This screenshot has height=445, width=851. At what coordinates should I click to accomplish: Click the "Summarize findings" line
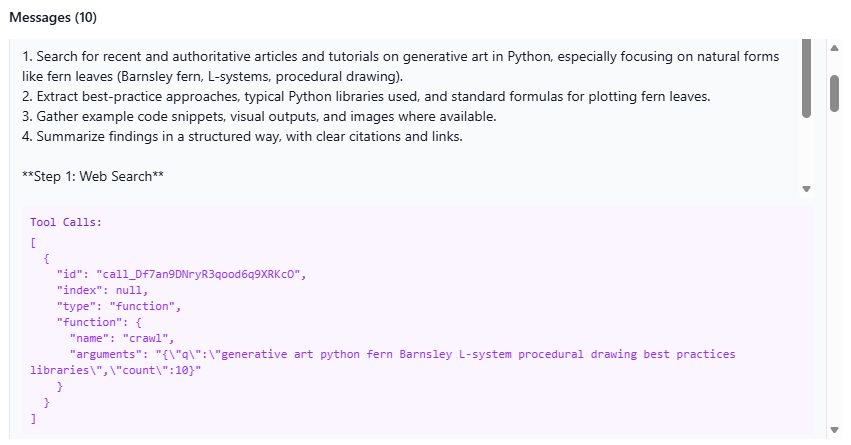pyautogui.click(x=242, y=137)
